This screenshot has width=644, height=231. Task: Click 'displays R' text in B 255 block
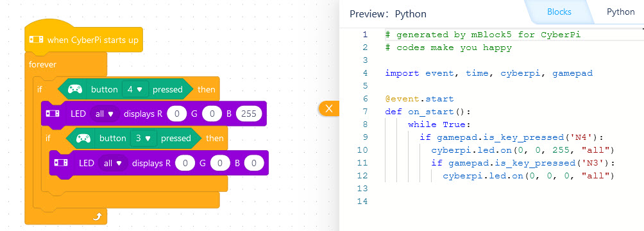143,114
